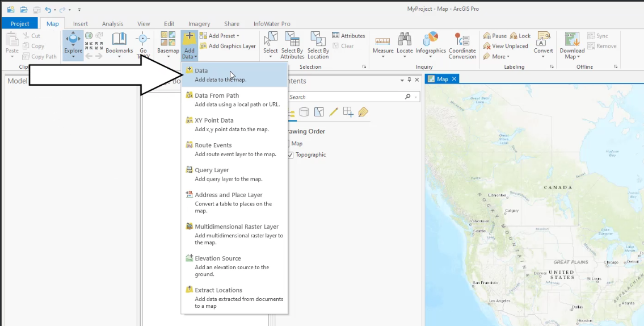The height and width of the screenshot is (326, 644).
Task: Choose XY Point Data menu entry
Action: [234, 124]
